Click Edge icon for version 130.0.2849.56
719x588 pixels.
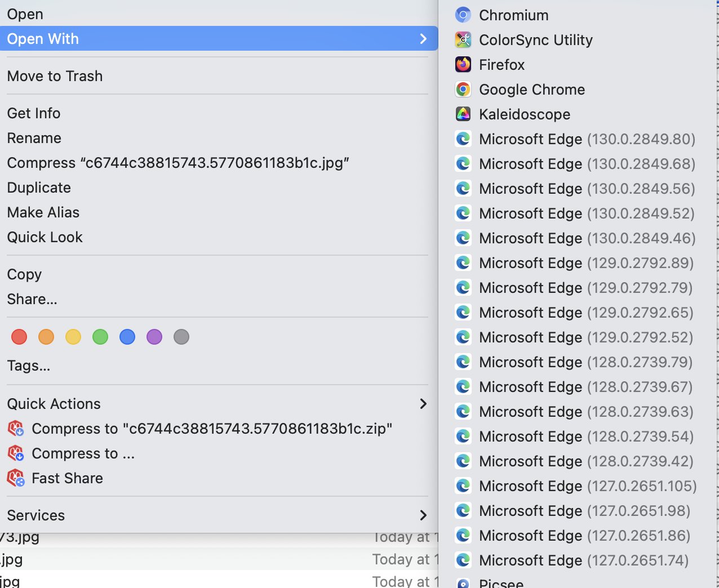point(463,189)
